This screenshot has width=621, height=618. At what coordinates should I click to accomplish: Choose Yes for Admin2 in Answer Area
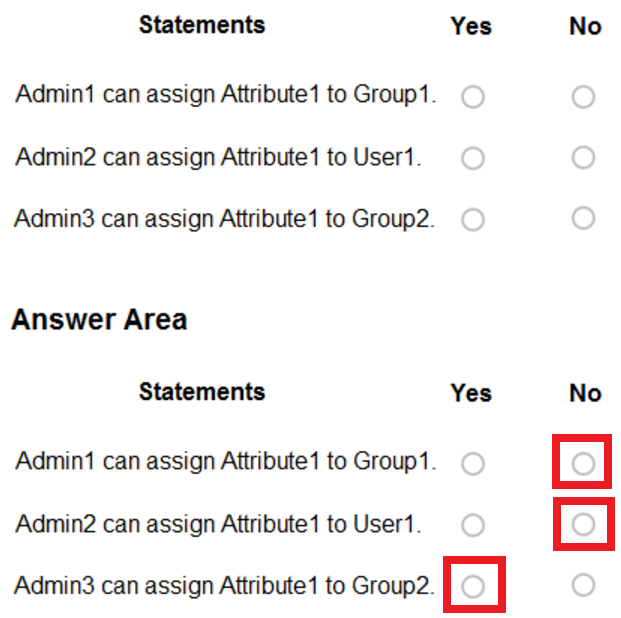(473, 524)
